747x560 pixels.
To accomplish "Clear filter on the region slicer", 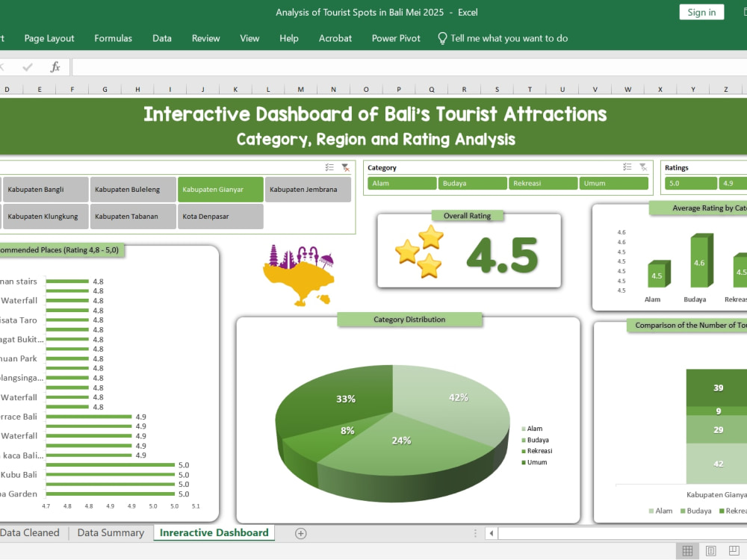I will click(346, 167).
